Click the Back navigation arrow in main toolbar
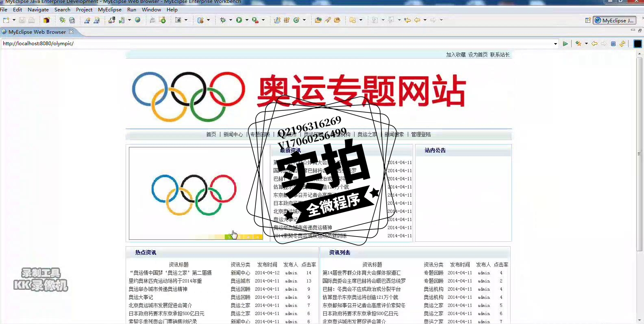The height and width of the screenshot is (324, 644). [x=417, y=20]
